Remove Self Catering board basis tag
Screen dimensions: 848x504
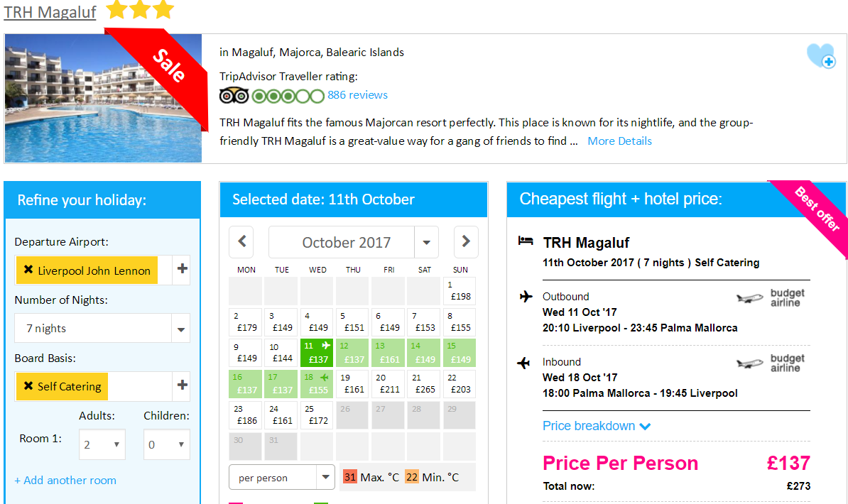click(x=28, y=385)
